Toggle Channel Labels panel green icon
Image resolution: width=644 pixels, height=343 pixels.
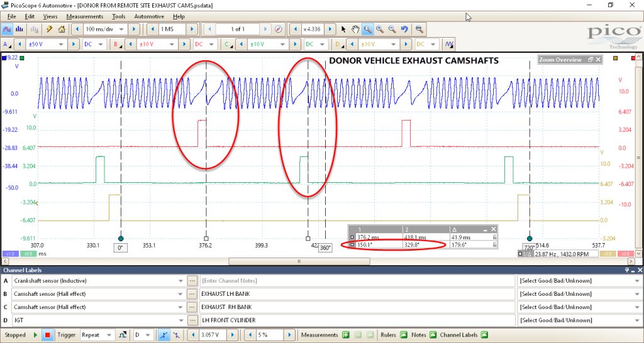(x=484, y=335)
